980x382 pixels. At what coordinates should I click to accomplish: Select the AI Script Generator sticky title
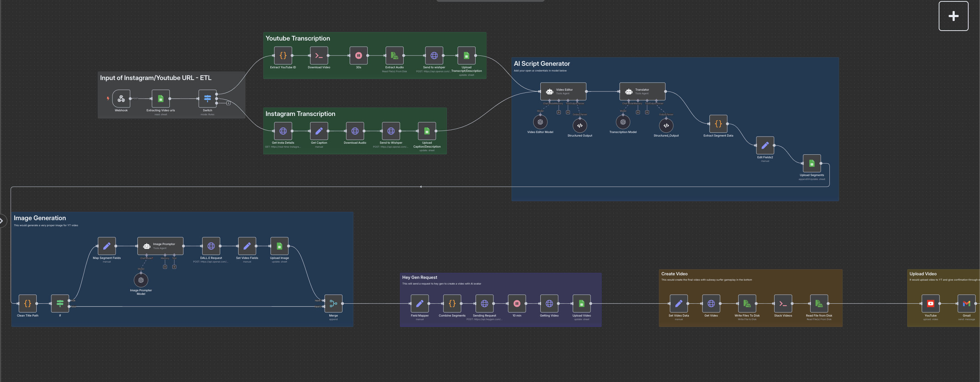click(542, 64)
